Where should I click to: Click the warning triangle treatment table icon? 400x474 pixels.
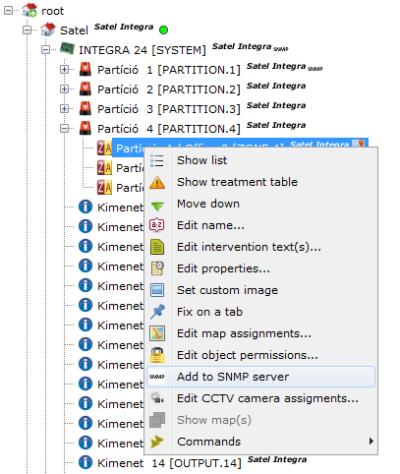coord(157,183)
